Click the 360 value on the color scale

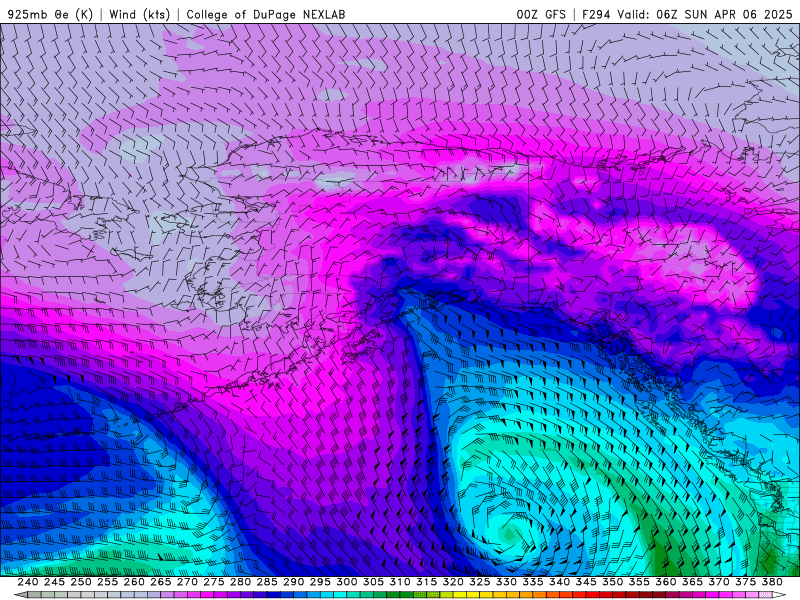click(665, 582)
